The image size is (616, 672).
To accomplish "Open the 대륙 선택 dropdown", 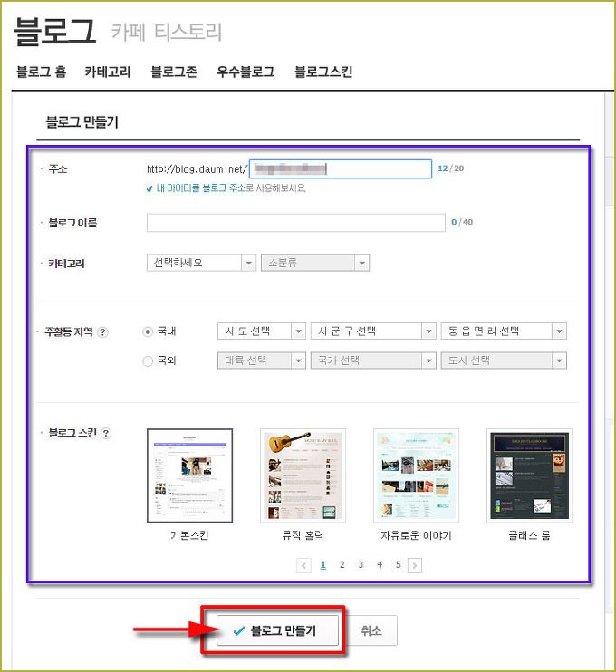I will click(262, 360).
